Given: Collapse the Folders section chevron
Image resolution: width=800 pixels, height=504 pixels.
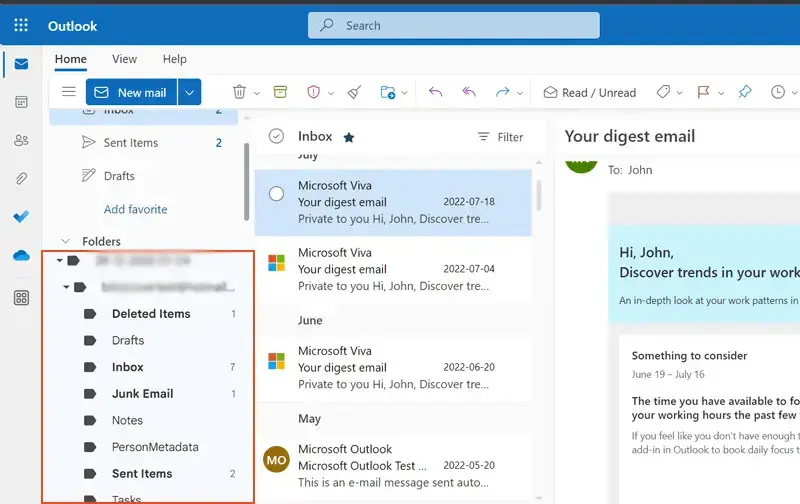Looking at the screenshot, I should point(65,241).
